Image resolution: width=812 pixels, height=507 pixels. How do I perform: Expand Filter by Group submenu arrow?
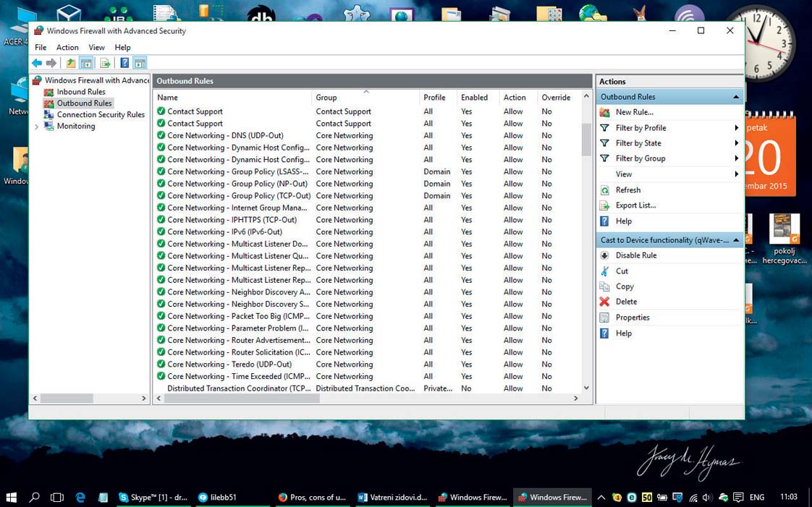tap(736, 159)
